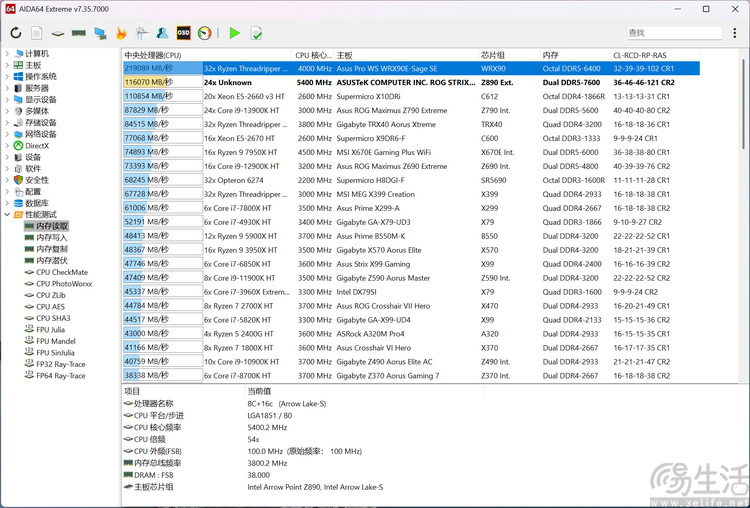
Task: Click the 当前值 column header
Action: (365, 391)
